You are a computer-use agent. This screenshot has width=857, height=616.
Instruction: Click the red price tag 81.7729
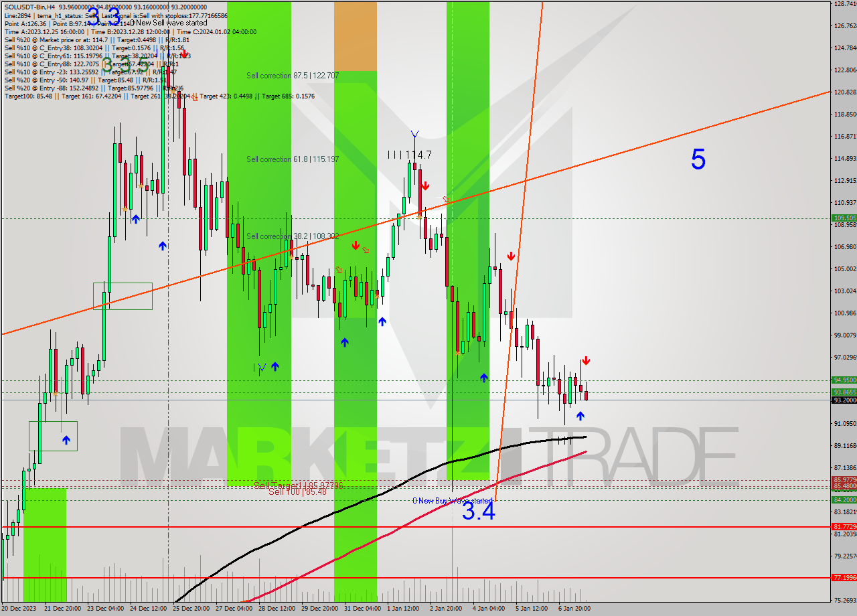click(x=844, y=526)
